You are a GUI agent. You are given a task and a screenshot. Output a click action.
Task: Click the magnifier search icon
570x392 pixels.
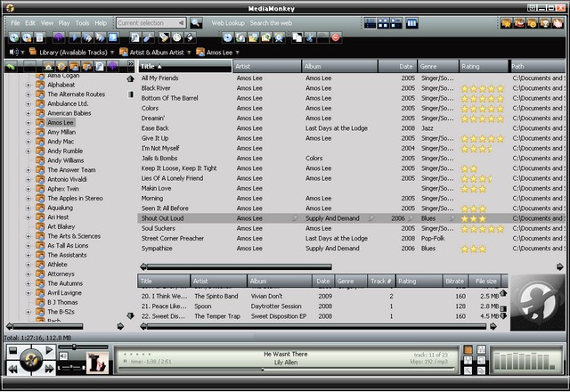(x=196, y=23)
